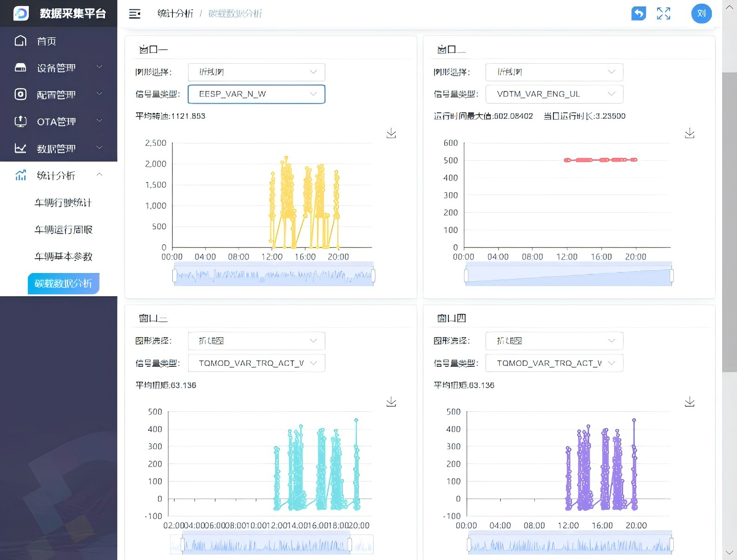
Task: Download the window one chart
Action: tap(391, 134)
